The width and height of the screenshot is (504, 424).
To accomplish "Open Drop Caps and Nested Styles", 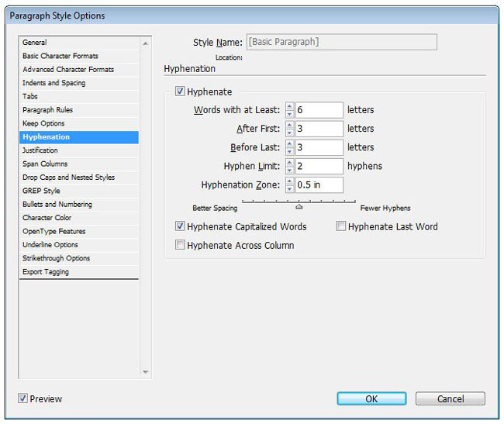I will (79, 178).
